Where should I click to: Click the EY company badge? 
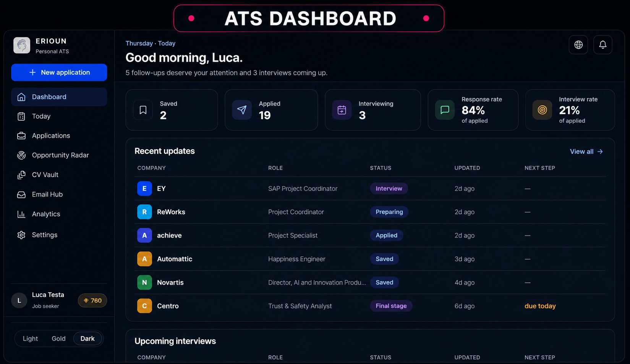[144, 188]
